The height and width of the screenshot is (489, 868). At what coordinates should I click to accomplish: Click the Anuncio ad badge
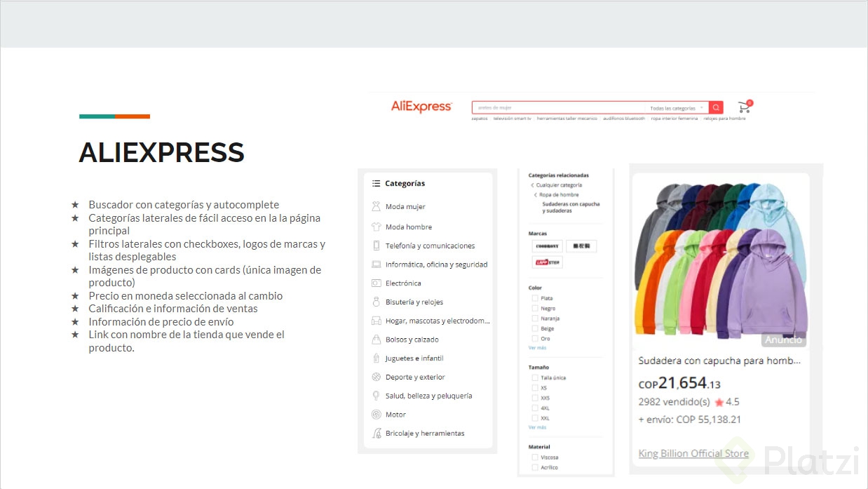click(783, 340)
